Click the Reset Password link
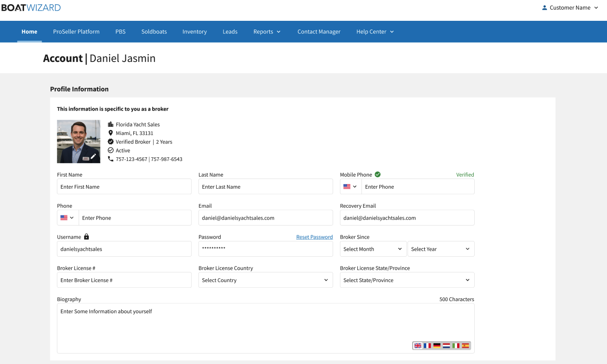This screenshot has width=607, height=364. click(315, 237)
